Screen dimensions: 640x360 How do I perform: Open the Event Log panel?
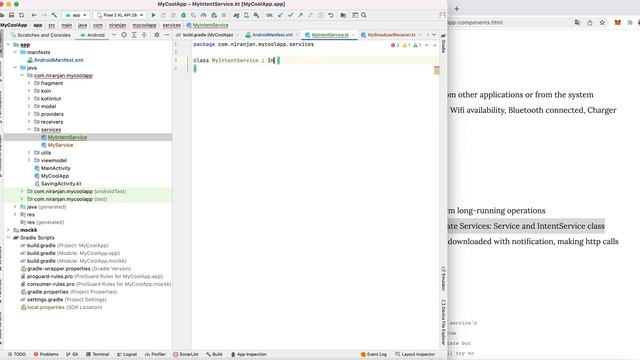click(373, 354)
